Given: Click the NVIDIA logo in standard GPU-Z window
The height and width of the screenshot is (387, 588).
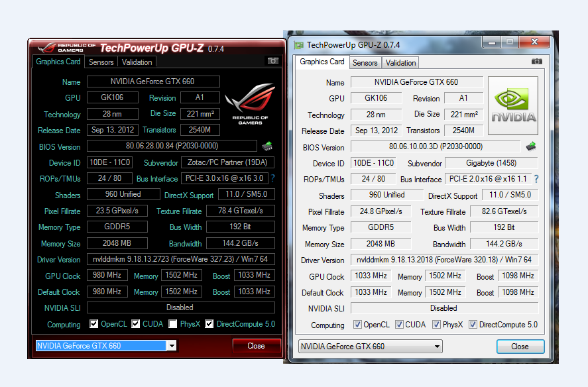Looking at the screenshot, I should pos(513,106).
